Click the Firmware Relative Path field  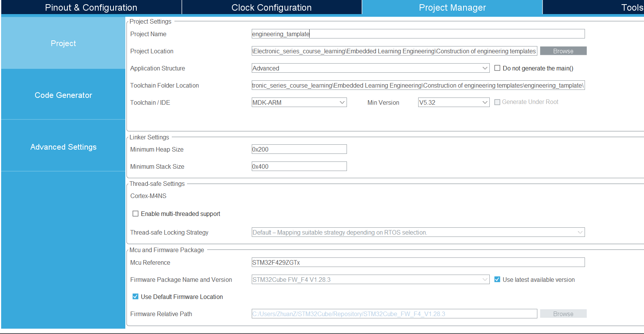394,314
